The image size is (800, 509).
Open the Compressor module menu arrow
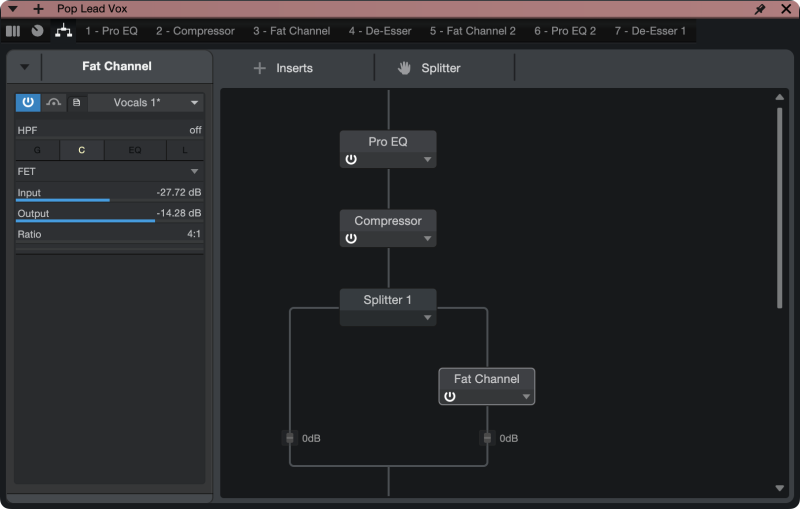click(x=428, y=239)
